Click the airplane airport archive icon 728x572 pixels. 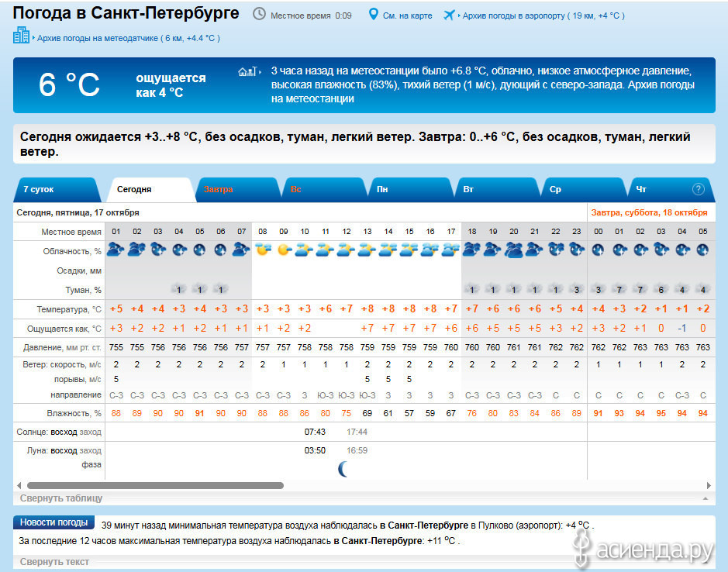(449, 15)
